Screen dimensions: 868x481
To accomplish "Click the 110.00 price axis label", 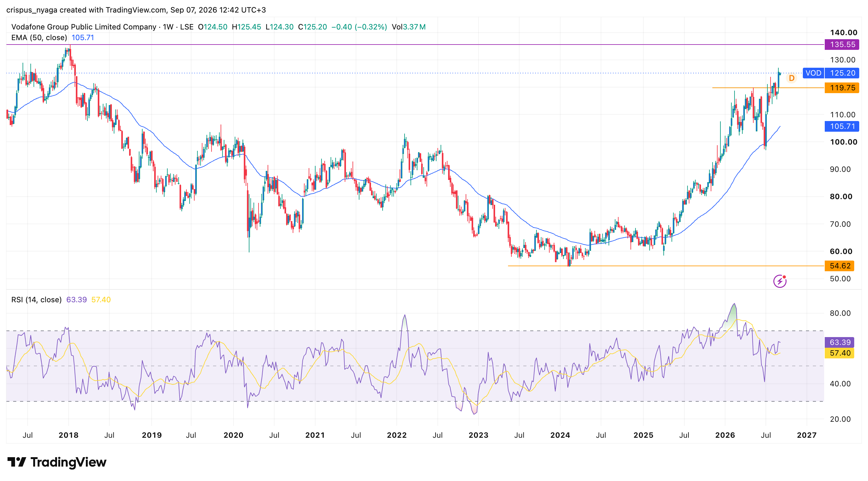I will (842, 114).
